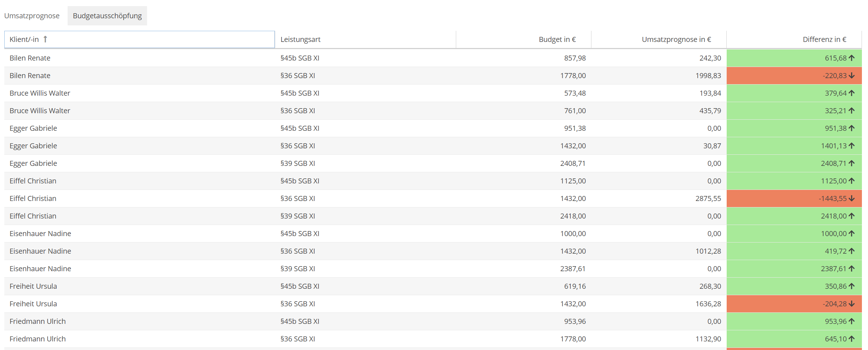Viewport: 868px width, 350px height.
Task: Sort by Klient/-in column header
Action: point(24,39)
